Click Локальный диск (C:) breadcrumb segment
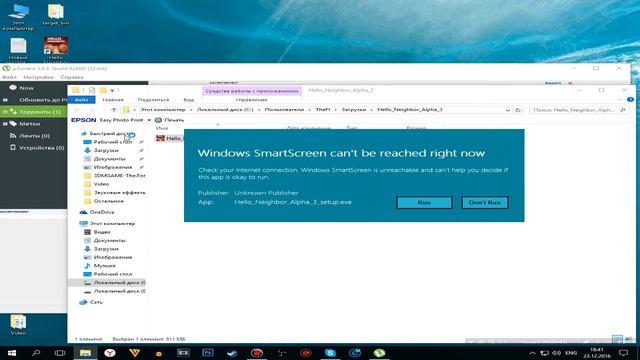Screen dimensions: 640x360 (225, 110)
